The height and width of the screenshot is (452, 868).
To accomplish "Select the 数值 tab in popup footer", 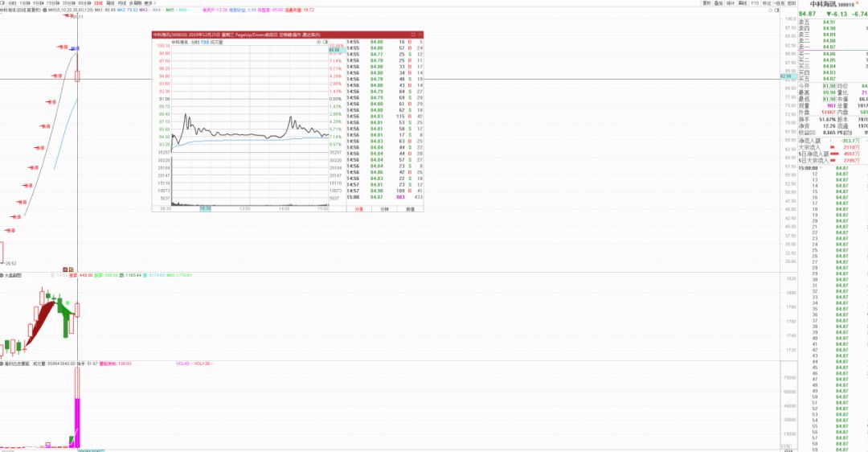I will pos(410,209).
